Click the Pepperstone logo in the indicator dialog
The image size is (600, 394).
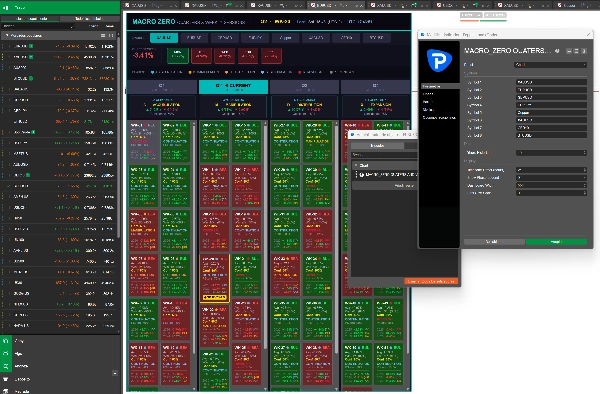pos(439,60)
